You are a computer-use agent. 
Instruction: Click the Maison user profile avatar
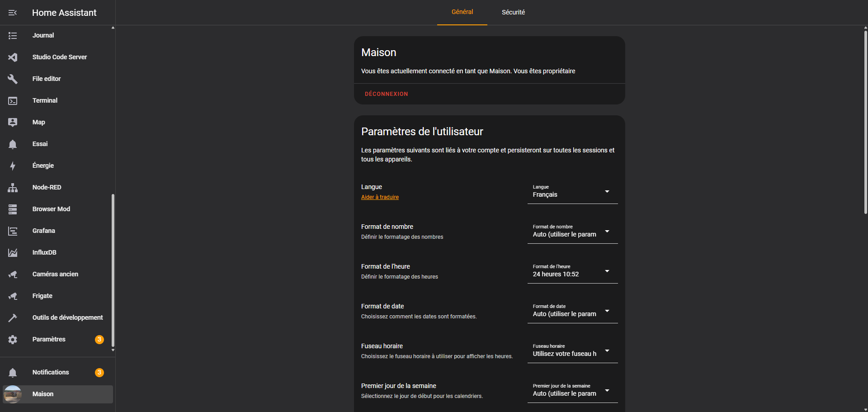pyautogui.click(x=13, y=394)
